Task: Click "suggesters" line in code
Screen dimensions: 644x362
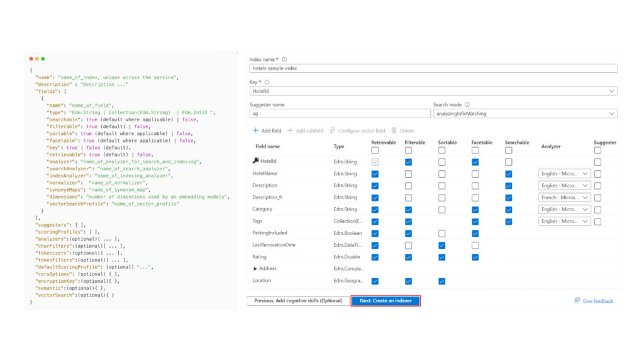Action: (60, 225)
